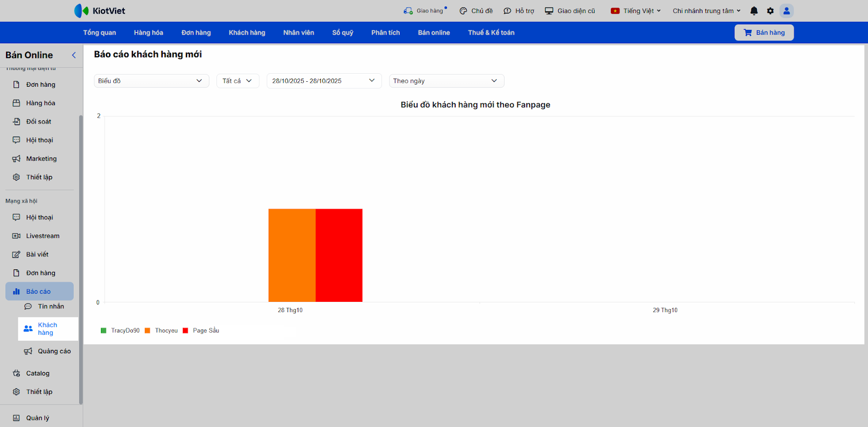The height and width of the screenshot is (427, 868).
Task: Click the Mạng xã hội section label
Action: (x=22, y=201)
